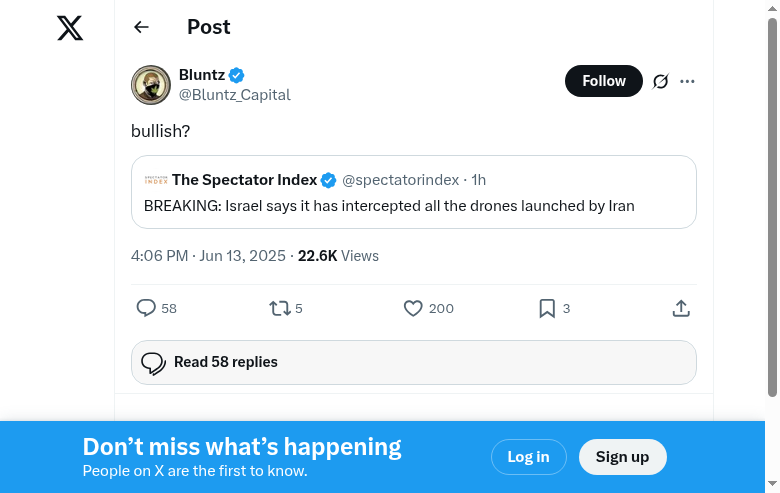Open Read 58 replies
The image size is (780, 493).
tap(413, 362)
